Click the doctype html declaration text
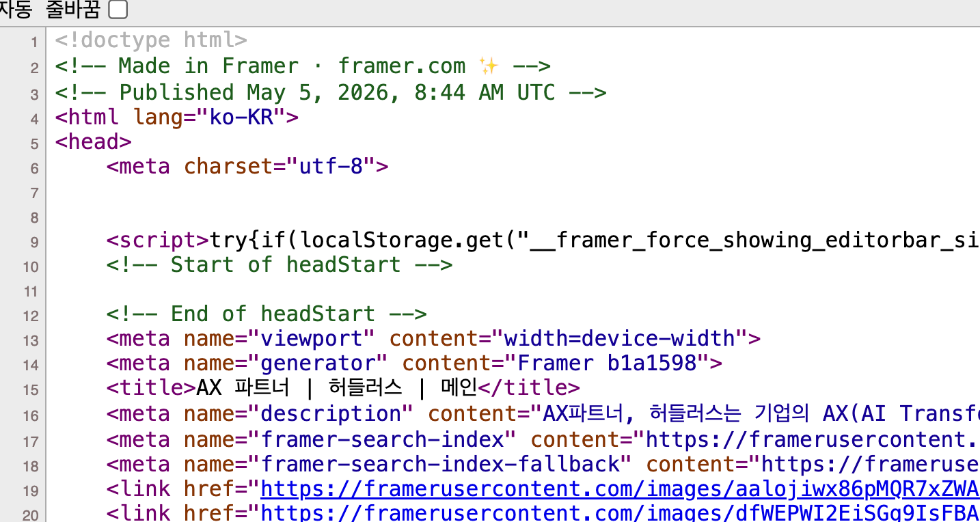Screen dimensions: 980x522 tap(151, 40)
